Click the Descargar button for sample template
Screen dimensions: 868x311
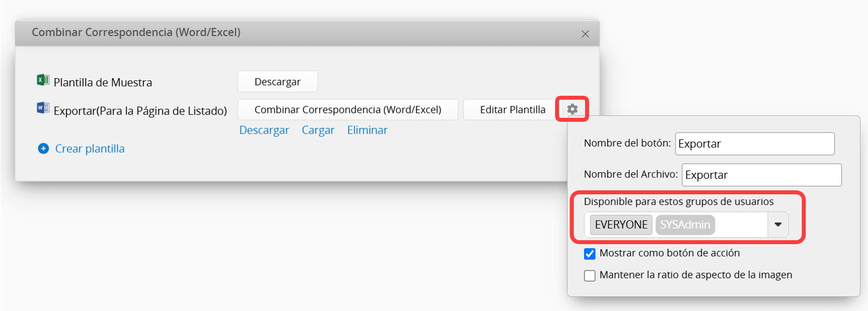[278, 82]
